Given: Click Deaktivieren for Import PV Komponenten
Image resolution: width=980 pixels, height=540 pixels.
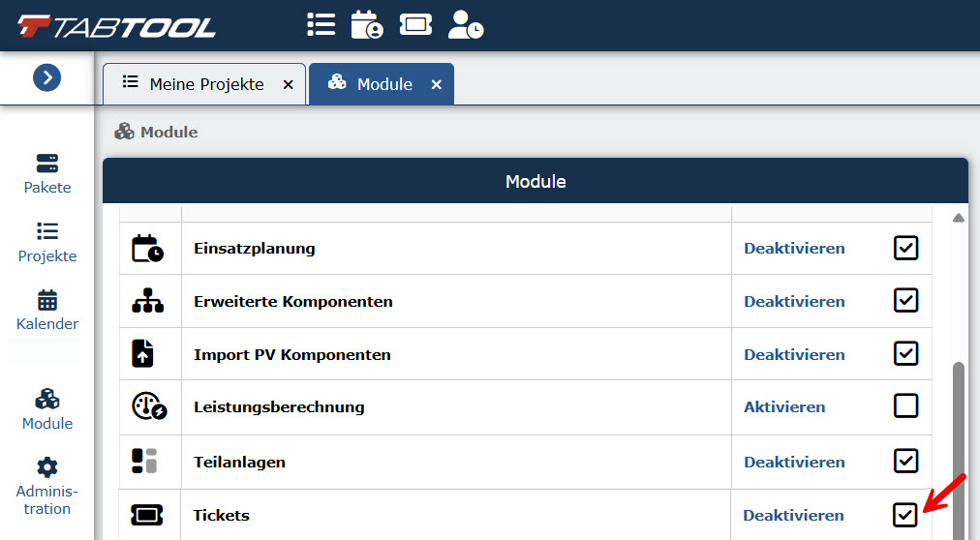Looking at the screenshot, I should pyautogui.click(x=794, y=354).
